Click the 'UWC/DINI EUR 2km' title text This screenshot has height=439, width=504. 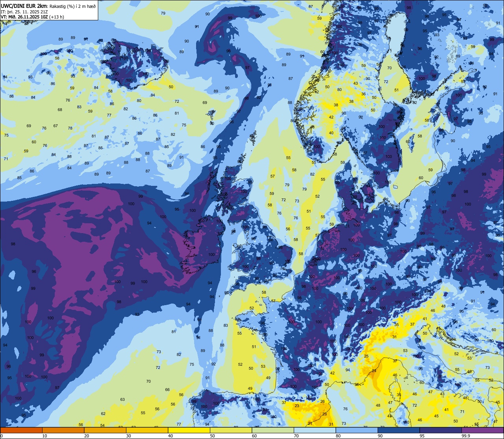tap(24, 6)
